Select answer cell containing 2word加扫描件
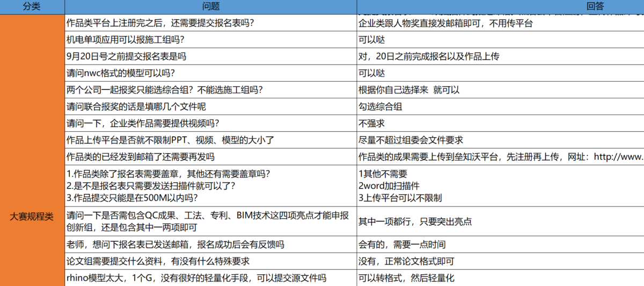644x286 pixels. (x=500, y=186)
